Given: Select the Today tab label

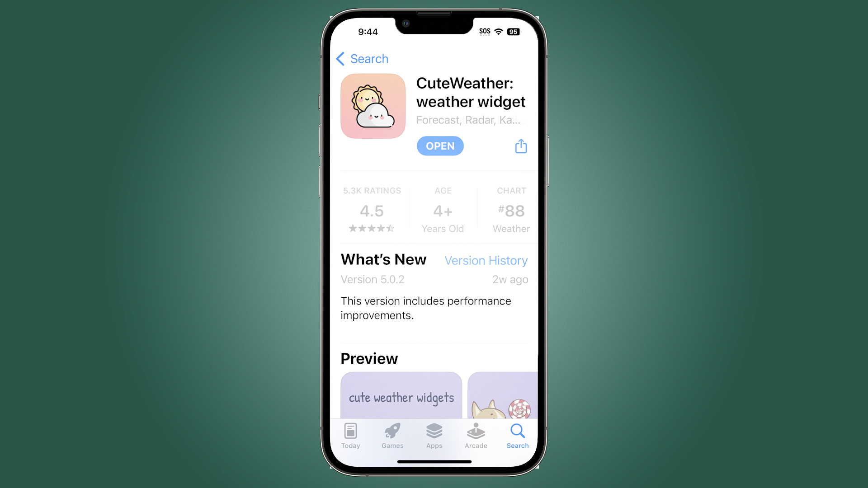Looking at the screenshot, I should pos(350,446).
